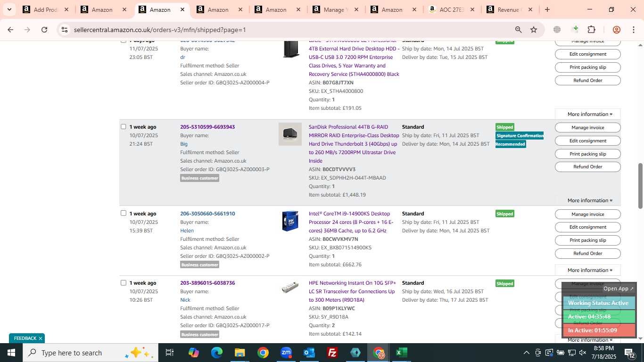Viewport: 644px width, 362px height.
Task: Select checkbox for order 203-3896015-6038736
Action: point(124,283)
